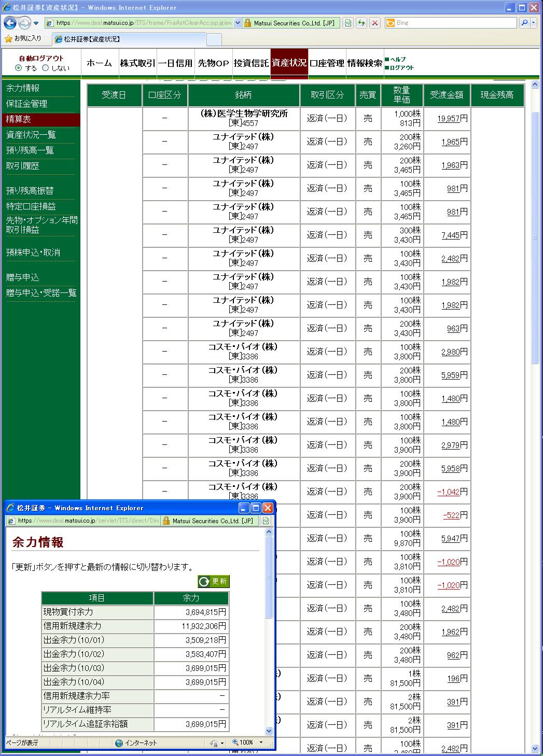Select the 'する' auto-logout radio button
The image size is (543, 756).
(x=19, y=68)
